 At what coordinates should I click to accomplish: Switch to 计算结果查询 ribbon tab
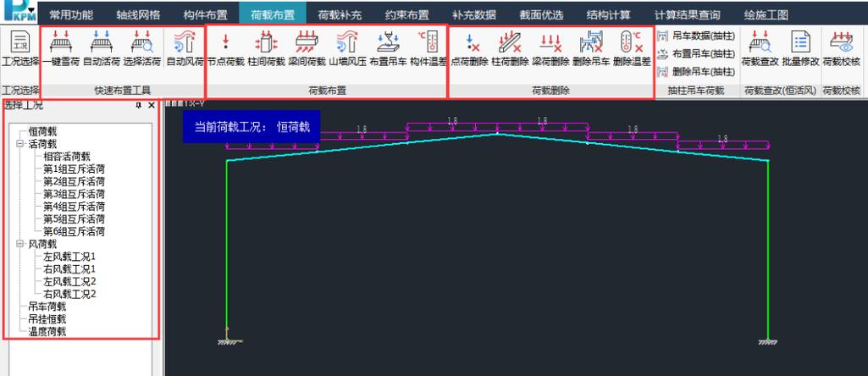[687, 15]
